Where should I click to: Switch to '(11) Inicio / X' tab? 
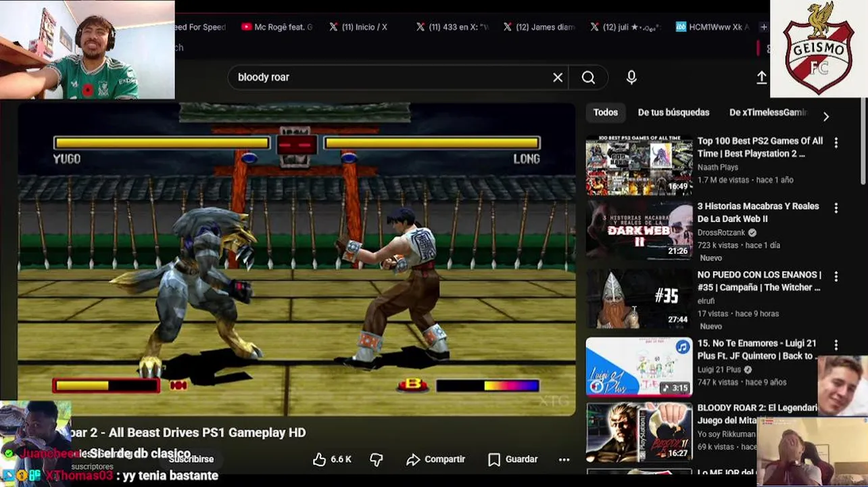pyautogui.click(x=358, y=27)
